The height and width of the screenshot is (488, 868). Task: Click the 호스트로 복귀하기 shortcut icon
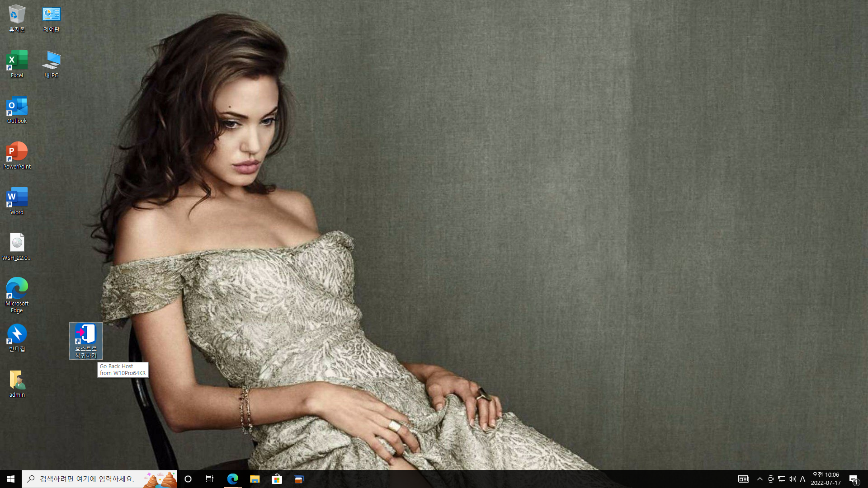86,341
